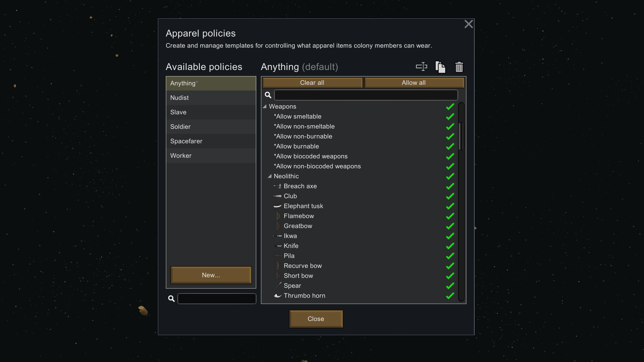Image resolution: width=644 pixels, height=362 pixels.
Task: Uncheck Allow non-smeltable
Action: (x=450, y=126)
